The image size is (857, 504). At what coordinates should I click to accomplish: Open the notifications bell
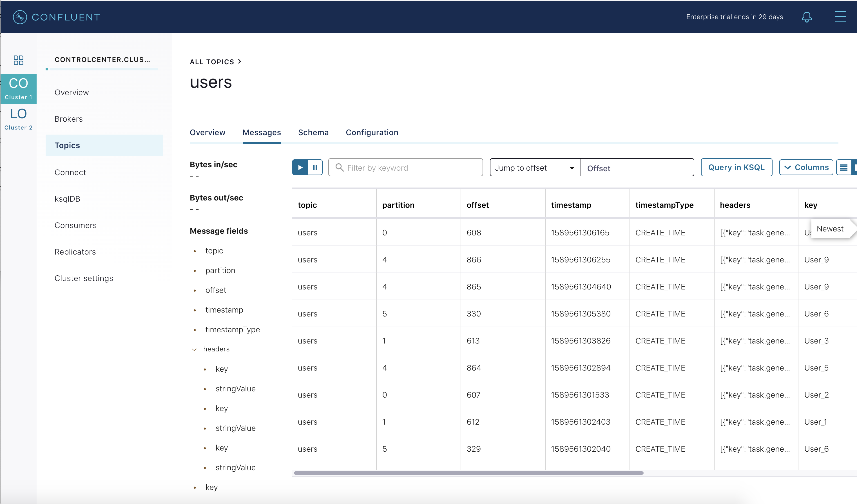point(806,17)
